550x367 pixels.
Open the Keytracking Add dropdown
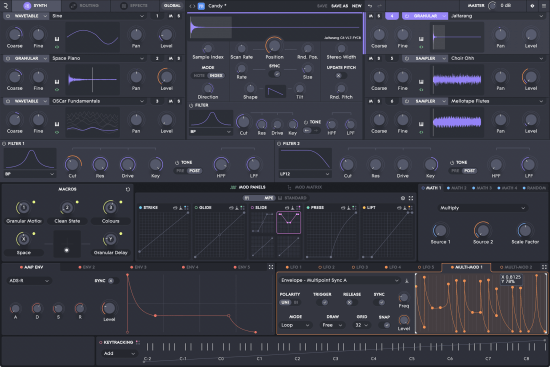click(119, 354)
